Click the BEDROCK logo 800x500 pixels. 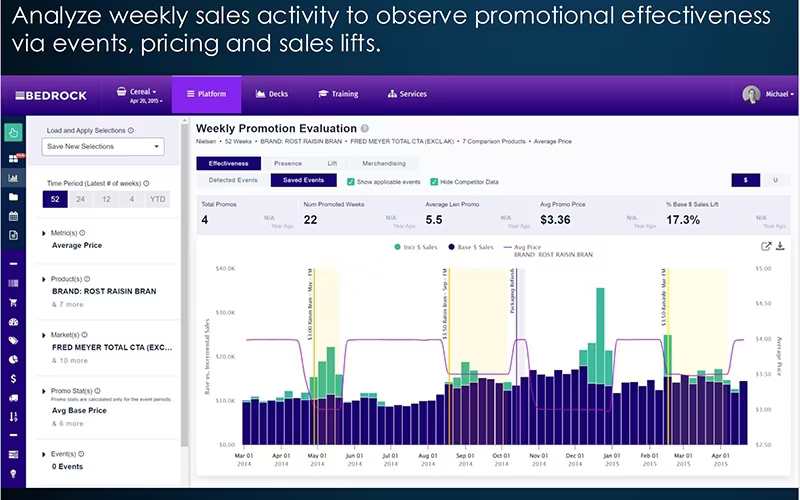tap(51, 95)
